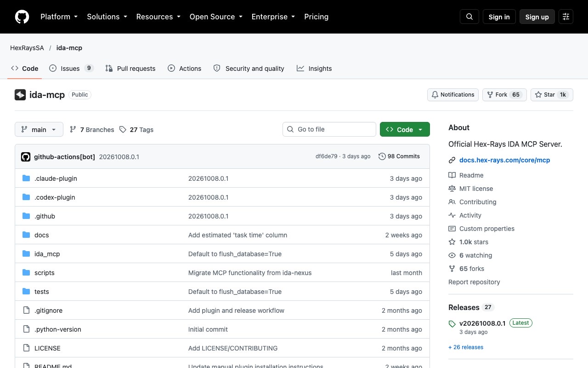Image resolution: width=588 pixels, height=368 pixels.
Task: Open the 1.0k stars link
Action: pos(474,242)
